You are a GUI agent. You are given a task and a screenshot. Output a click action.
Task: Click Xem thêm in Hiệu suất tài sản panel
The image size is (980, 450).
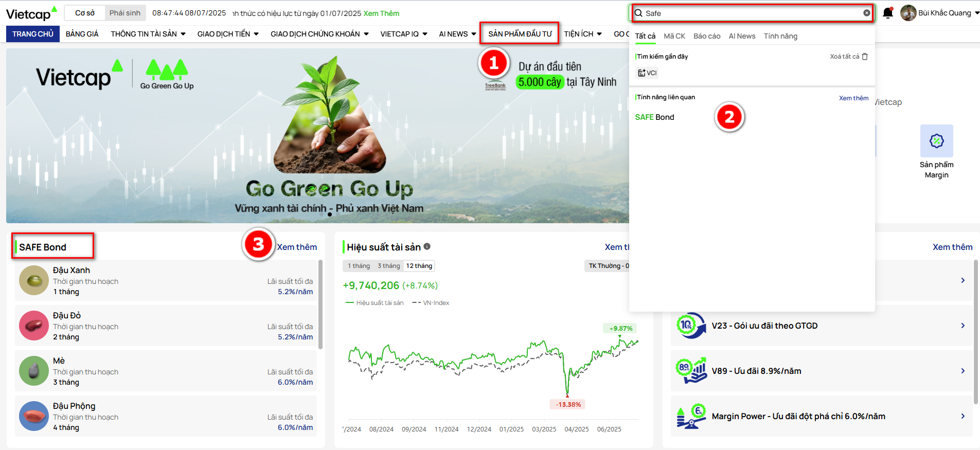pyautogui.click(x=617, y=247)
